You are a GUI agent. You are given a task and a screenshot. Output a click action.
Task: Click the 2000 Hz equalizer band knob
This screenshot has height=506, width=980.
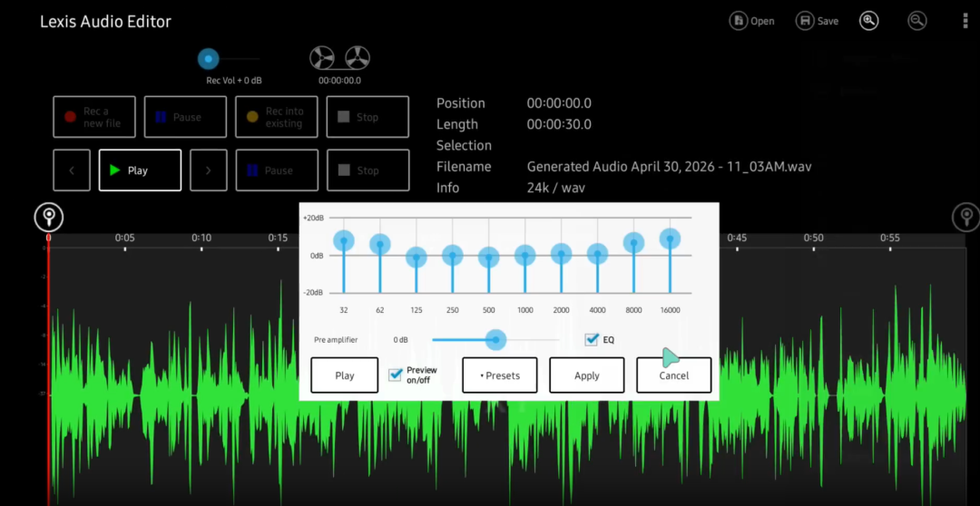coord(562,254)
